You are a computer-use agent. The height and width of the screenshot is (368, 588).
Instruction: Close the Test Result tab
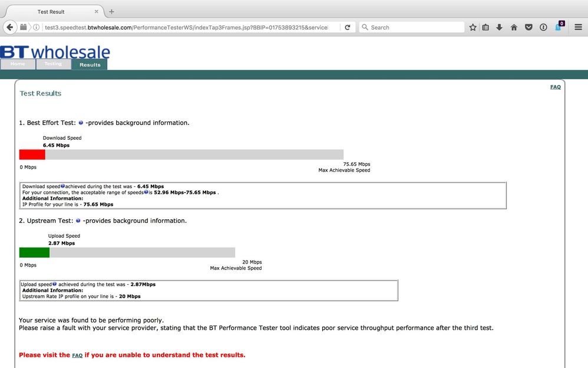pyautogui.click(x=97, y=12)
